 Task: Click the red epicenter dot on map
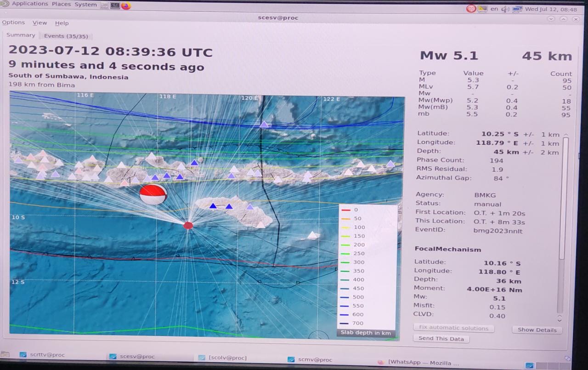point(188,225)
